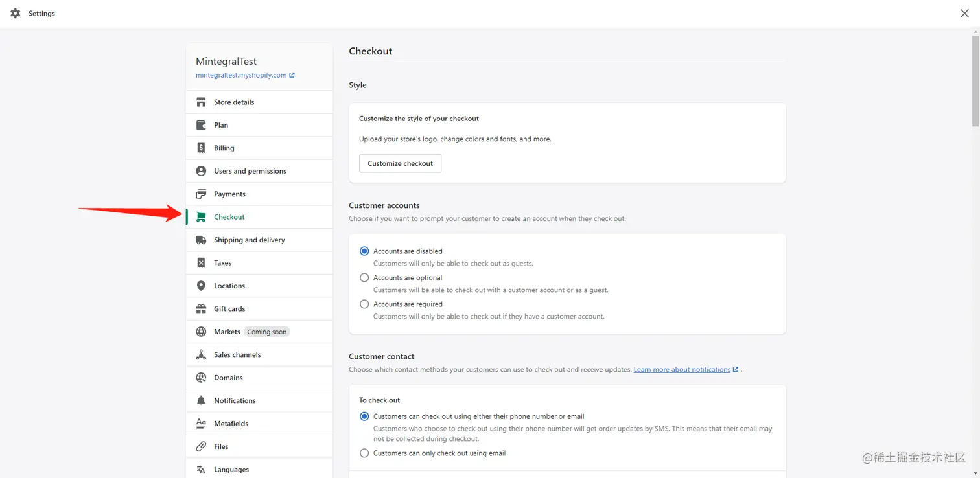This screenshot has width=980, height=478.
Task: Click the Store details storefront icon
Action: coord(201,102)
